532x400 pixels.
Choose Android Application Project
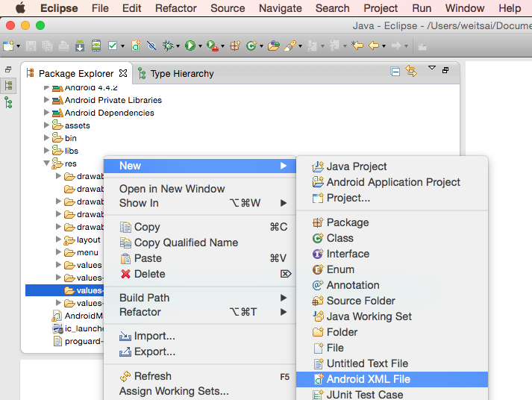pos(392,182)
